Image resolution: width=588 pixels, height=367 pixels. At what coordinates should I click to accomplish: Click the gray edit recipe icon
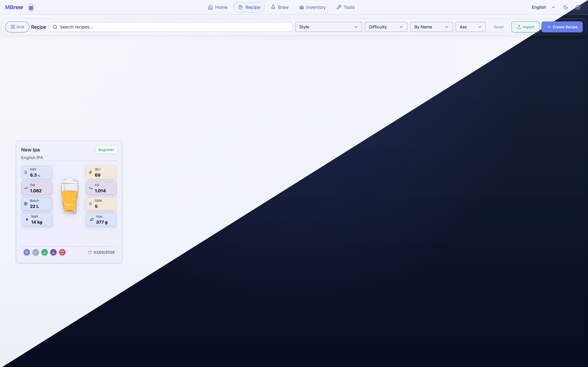pyautogui.click(x=36, y=252)
